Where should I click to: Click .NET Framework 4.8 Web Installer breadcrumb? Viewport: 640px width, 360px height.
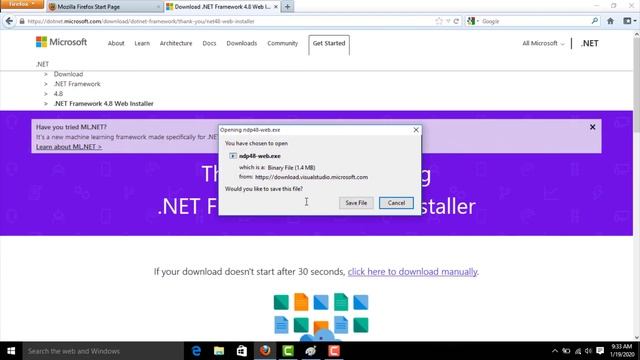104,104
